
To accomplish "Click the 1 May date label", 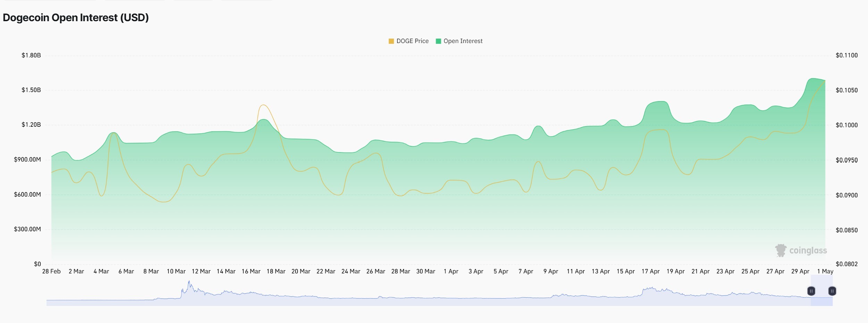I will [x=825, y=271].
